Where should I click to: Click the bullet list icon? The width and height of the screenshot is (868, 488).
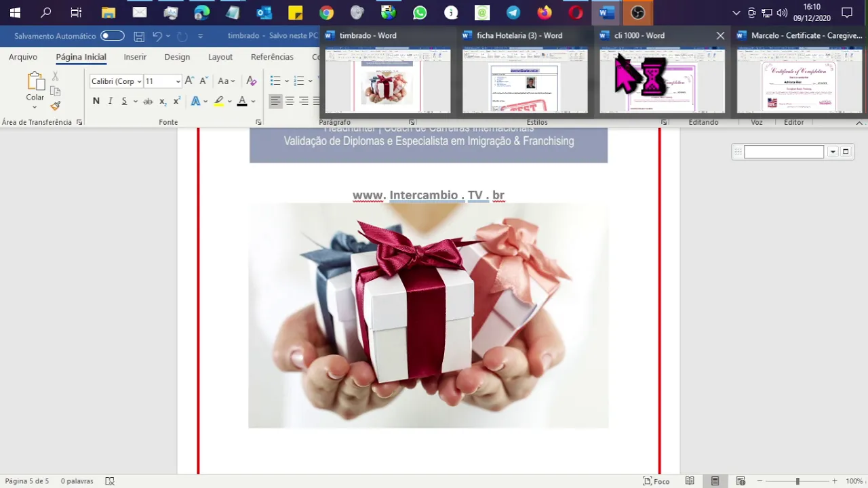pyautogui.click(x=275, y=81)
